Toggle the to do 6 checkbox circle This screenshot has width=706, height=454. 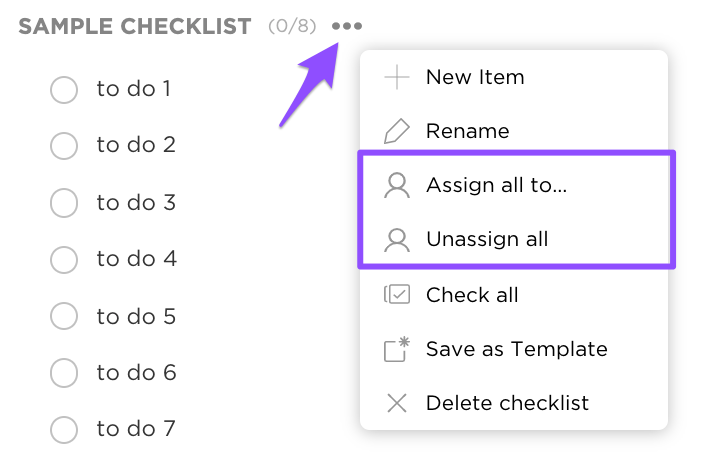pos(64,374)
